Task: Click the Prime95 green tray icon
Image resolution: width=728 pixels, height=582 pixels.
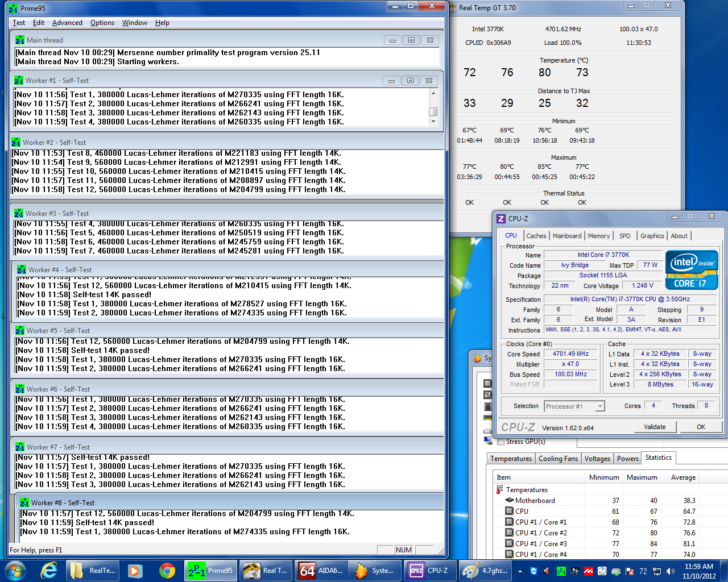Action: point(561,571)
